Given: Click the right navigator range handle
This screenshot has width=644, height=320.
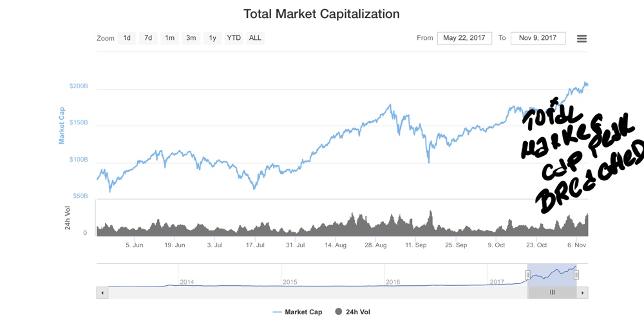Looking at the screenshot, I should pos(576,275).
